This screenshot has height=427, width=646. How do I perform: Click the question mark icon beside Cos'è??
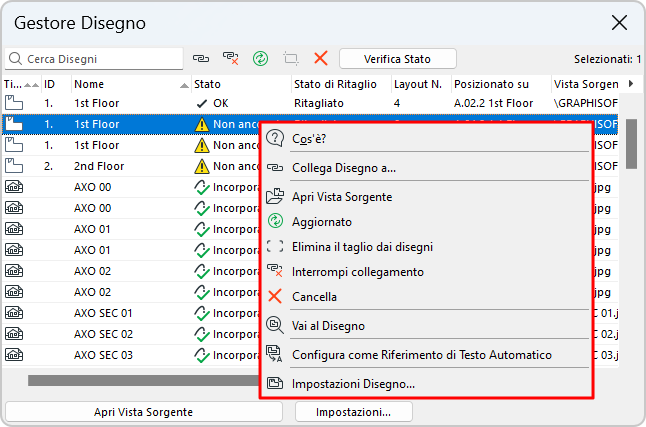275,138
